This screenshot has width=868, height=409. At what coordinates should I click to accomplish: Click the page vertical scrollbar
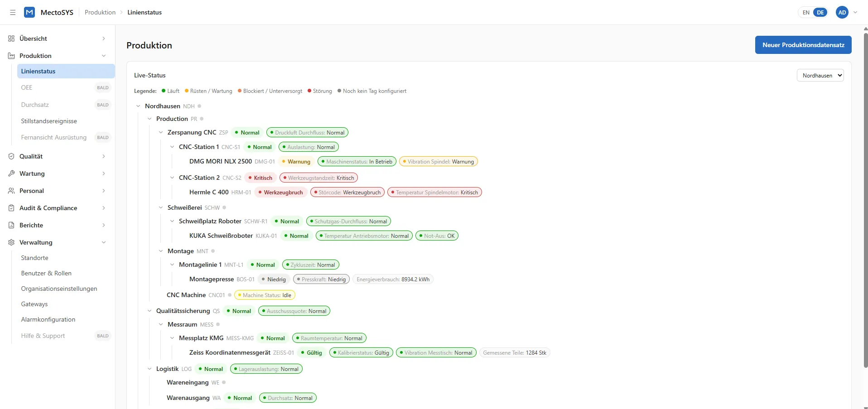coord(866,199)
